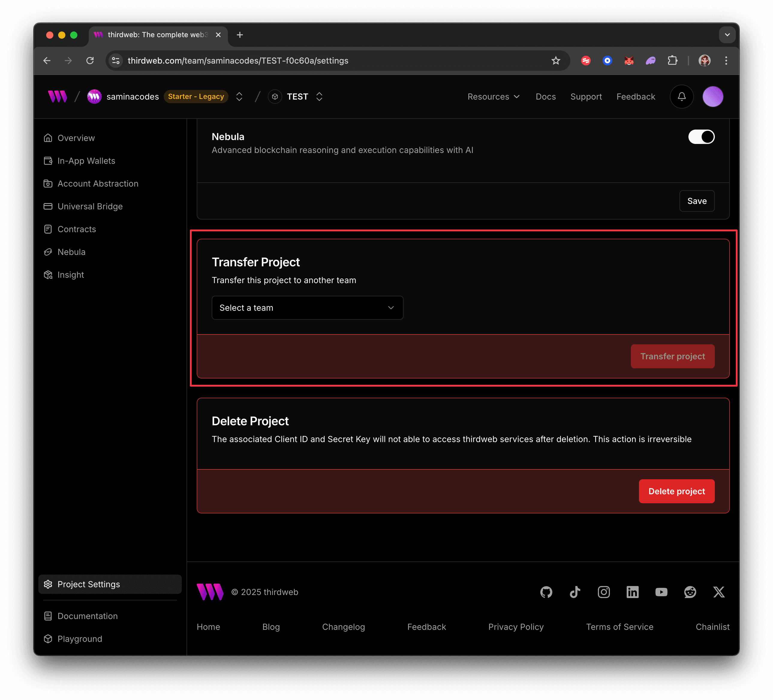Open In-App Wallets in sidebar
The image size is (773, 700).
(86, 161)
